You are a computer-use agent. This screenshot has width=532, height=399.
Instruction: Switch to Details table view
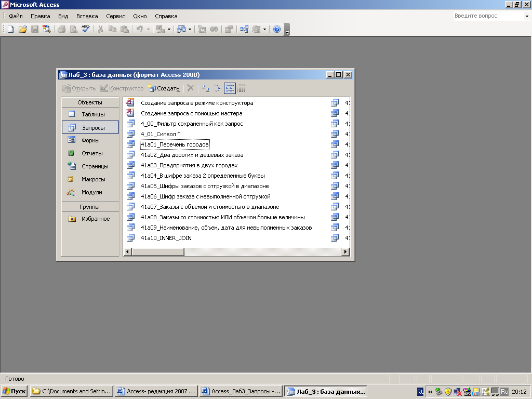[x=242, y=88]
